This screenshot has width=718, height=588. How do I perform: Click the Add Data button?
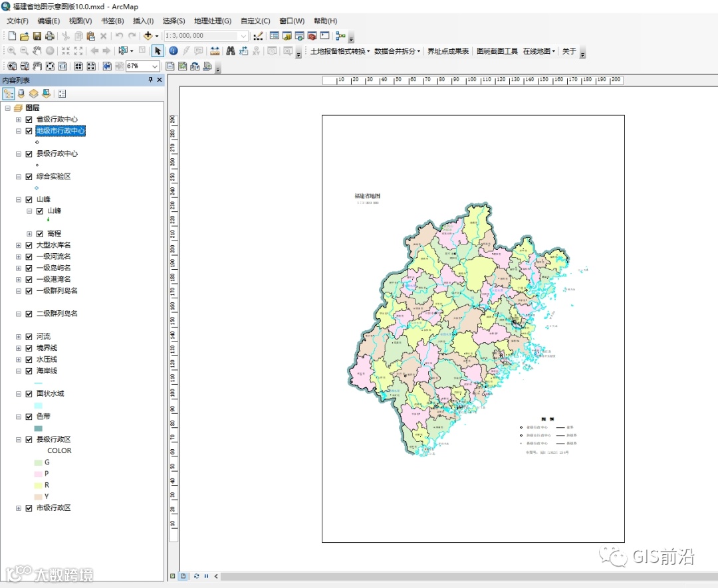point(148,36)
